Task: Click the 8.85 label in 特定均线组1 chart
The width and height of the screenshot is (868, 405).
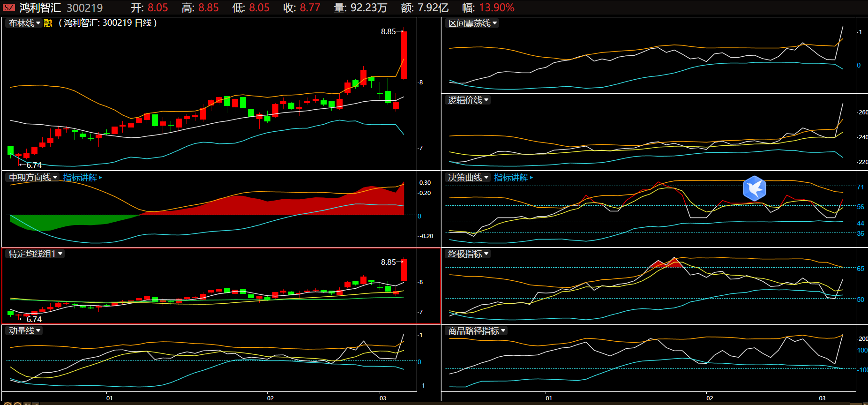Action: pyautogui.click(x=388, y=262)
